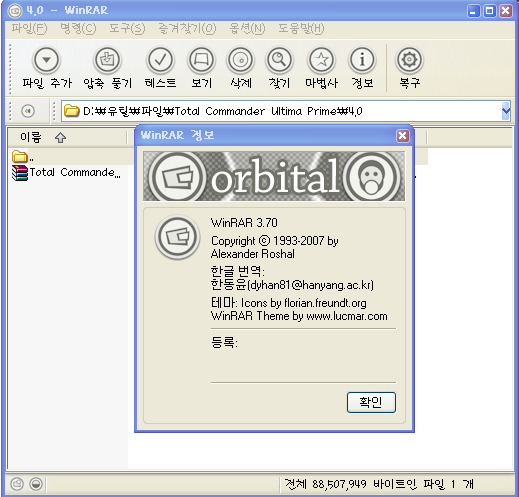519x497 pixels.
Task: Click the WinRAR title bar application icon
Action: coord(15,11)
